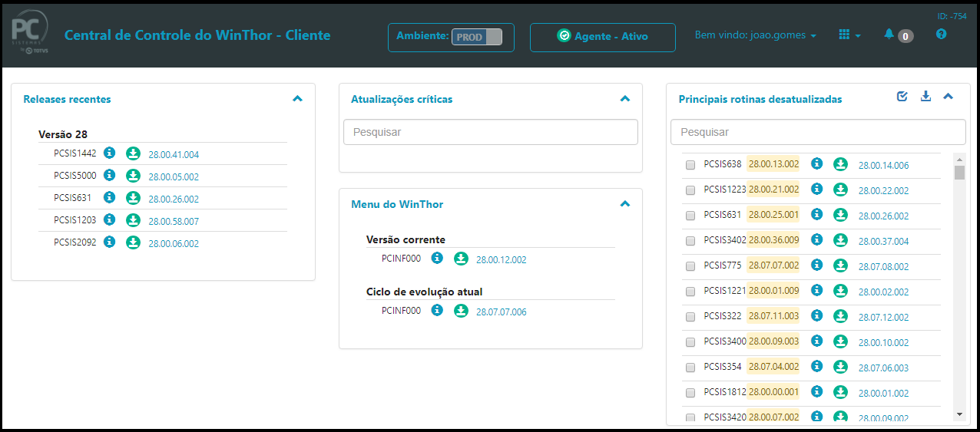Check the PCSIS322 checkbox
The image size is (980, 432).
(690, 317)
